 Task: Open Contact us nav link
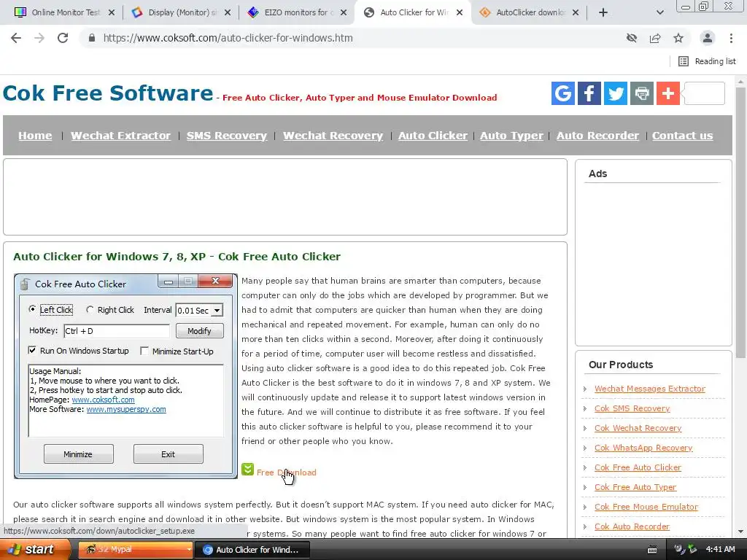(683, 136)
